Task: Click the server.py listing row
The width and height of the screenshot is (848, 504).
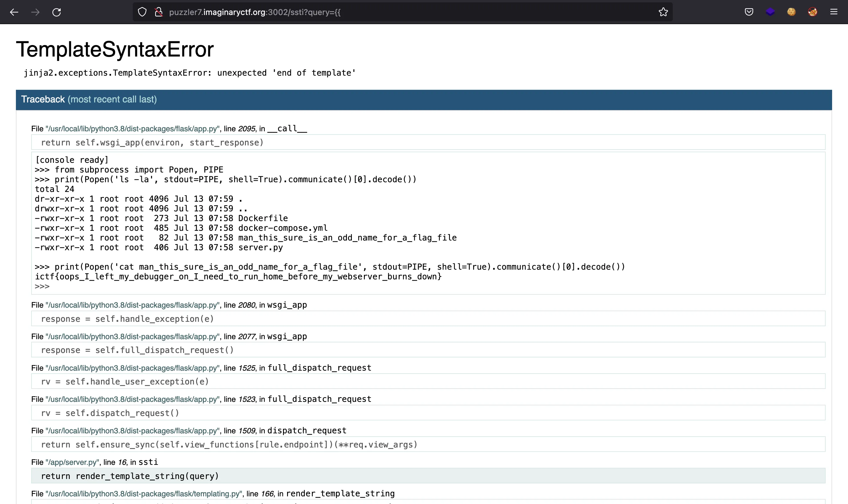Action: pyautogui.click(x=159, y=247)
